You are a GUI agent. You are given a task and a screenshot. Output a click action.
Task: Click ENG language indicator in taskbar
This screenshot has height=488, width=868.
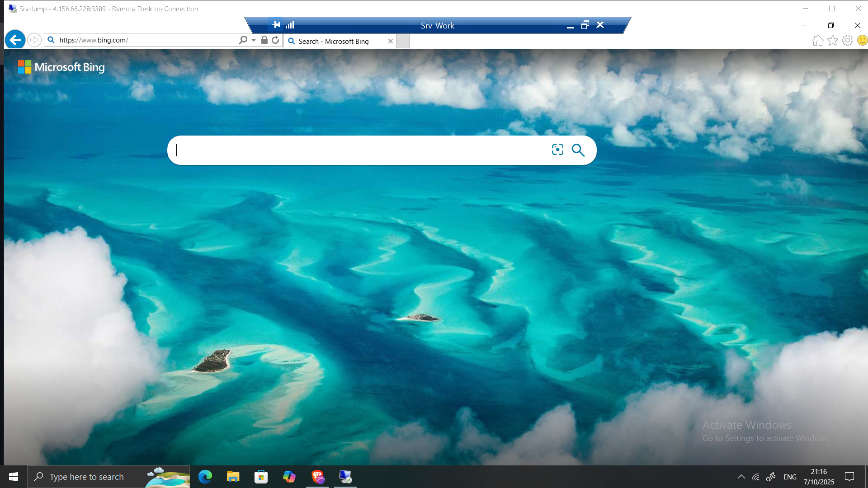(790, 477)
